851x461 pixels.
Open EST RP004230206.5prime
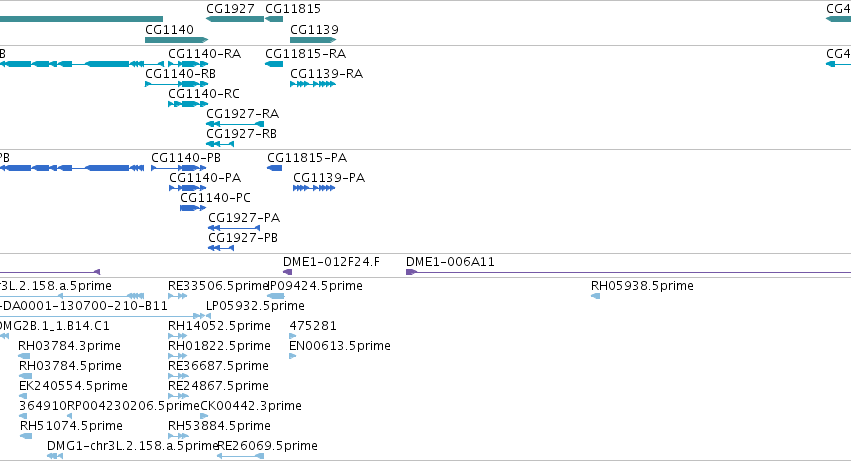(x=134, y=406)
